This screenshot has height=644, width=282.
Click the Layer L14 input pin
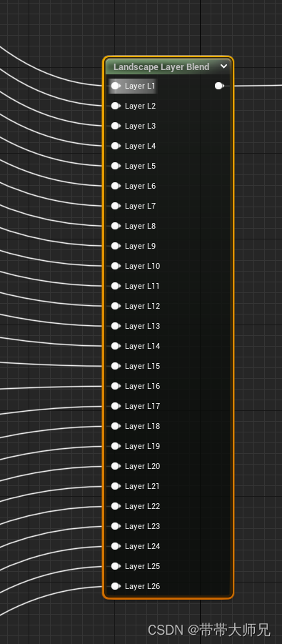pos(116,346)
